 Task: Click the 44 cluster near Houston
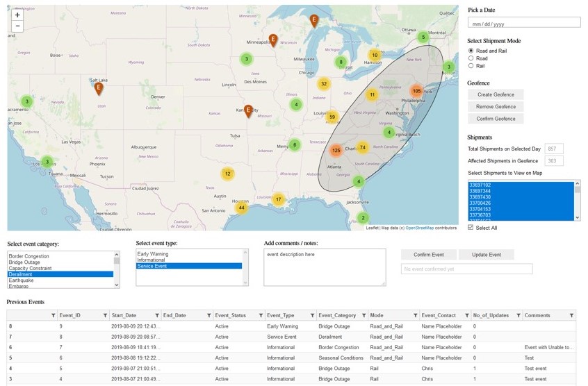pyautogui.click(x=242, y=208)
